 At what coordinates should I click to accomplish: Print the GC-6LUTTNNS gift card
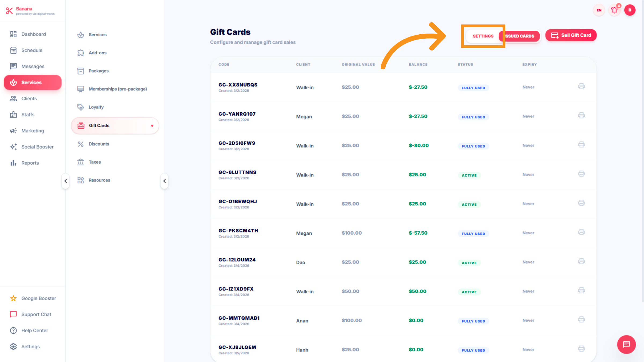coord(581,174)
